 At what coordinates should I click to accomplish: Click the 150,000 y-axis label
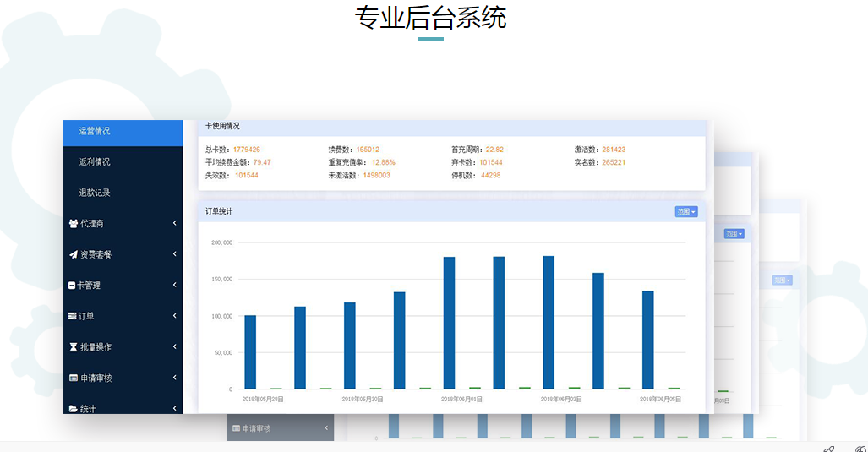pos(222,280)
